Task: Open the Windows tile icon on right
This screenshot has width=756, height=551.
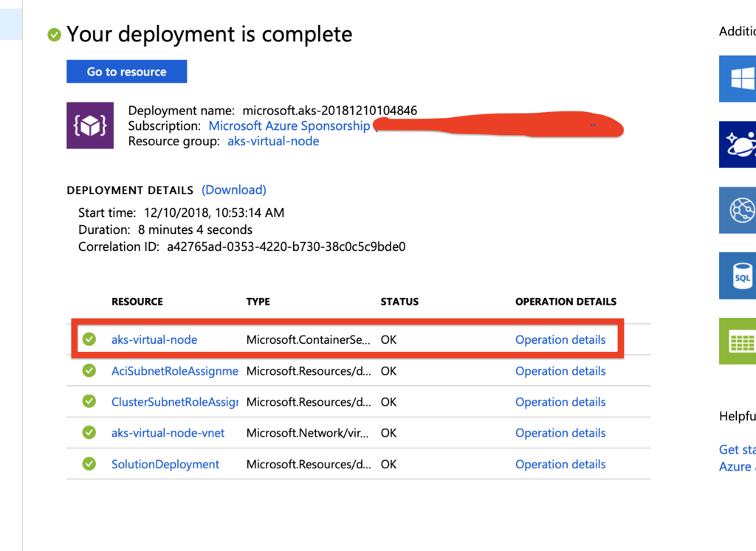Action: point(738,79)
